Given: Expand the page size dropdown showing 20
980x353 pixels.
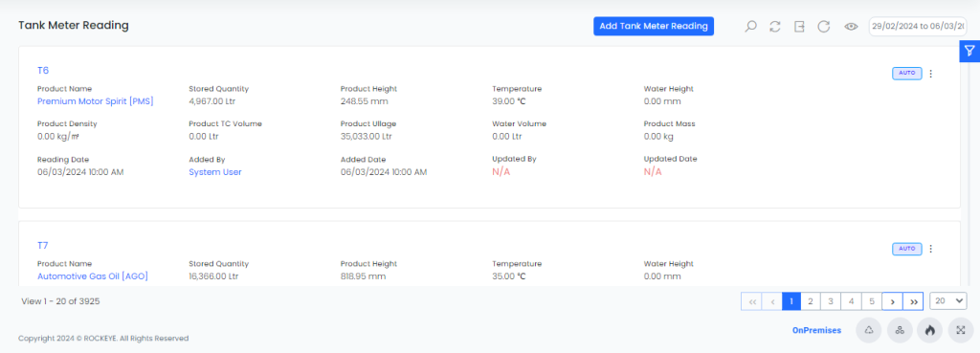Looking at the screenshot, I should tap(948, 301).
